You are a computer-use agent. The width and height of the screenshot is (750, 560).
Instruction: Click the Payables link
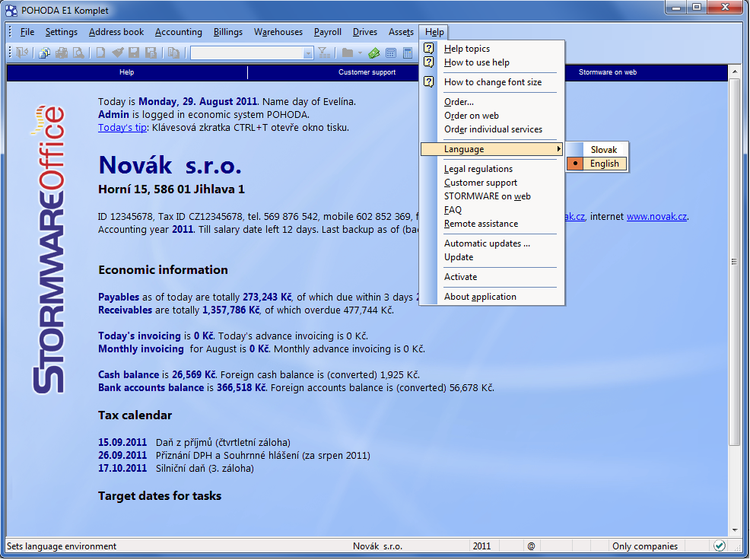point(119,297)
